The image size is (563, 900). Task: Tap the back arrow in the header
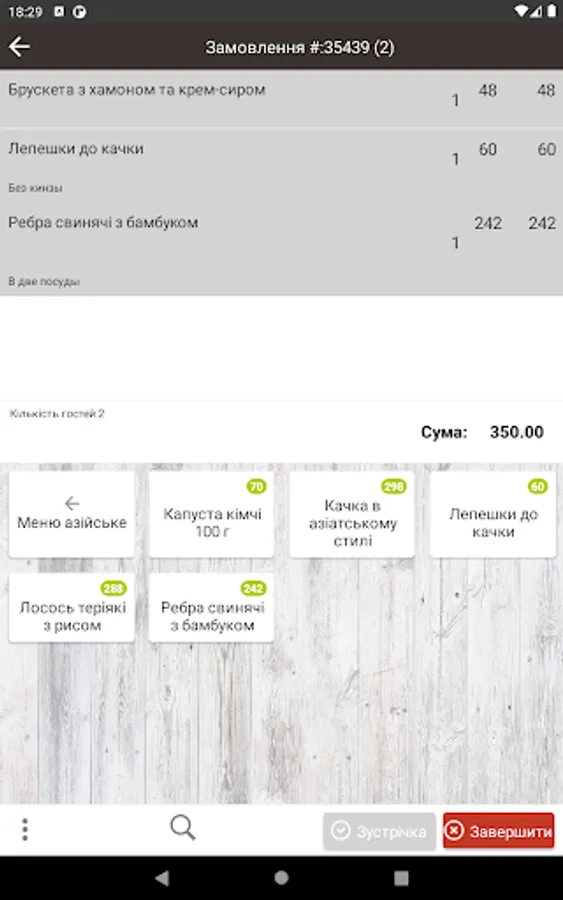point(20,46)
